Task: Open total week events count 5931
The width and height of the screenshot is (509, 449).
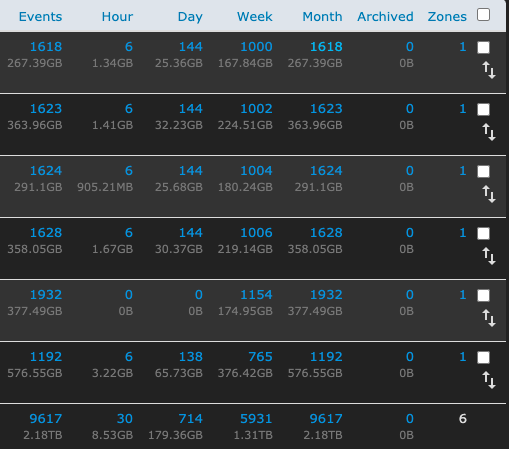Action: (256, 419)
